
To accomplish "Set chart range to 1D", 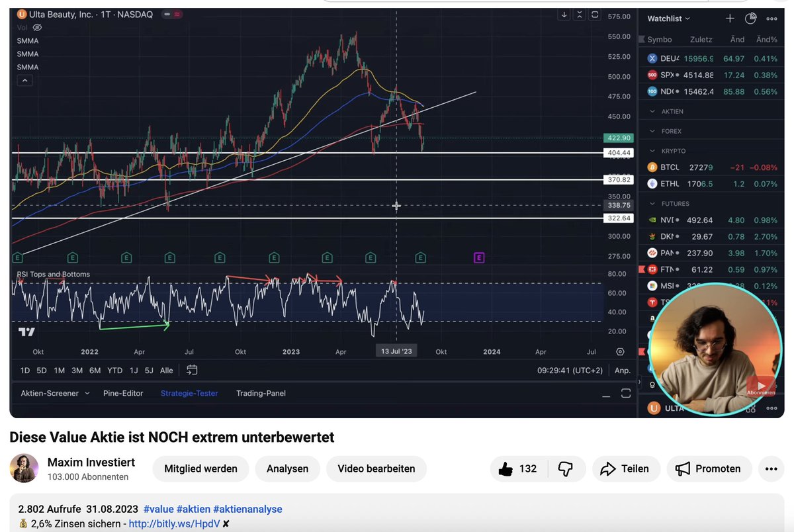I will (24, 371).
